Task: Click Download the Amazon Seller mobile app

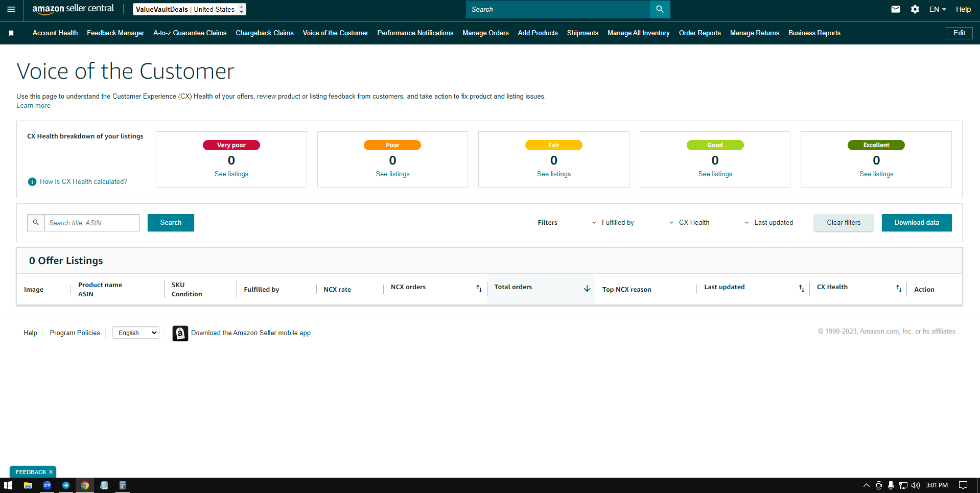Action: [x=251, y=333]
